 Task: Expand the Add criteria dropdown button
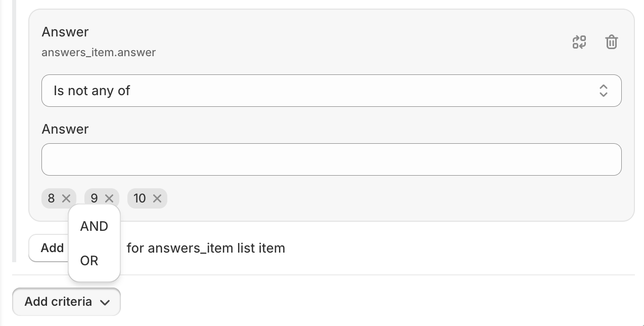coord(66,302)
